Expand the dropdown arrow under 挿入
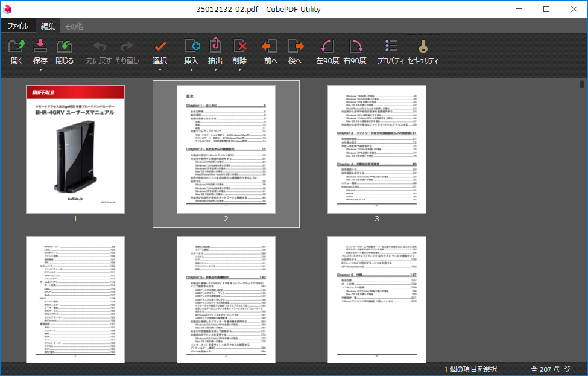The width and height of the screenshot is (588, 376). click(191, 70)
